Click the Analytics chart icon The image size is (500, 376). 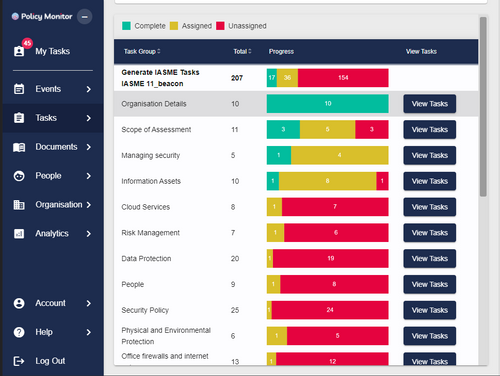tap(19, 234)
